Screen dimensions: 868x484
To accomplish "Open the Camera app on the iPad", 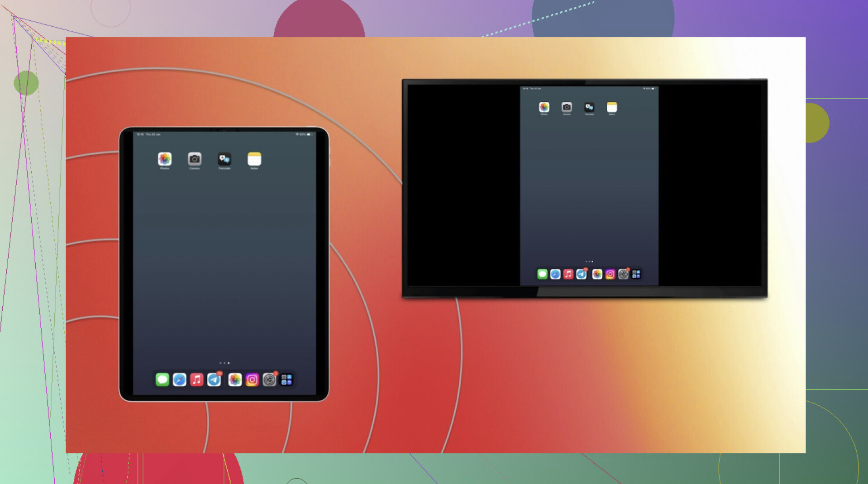I will (195, 159).
